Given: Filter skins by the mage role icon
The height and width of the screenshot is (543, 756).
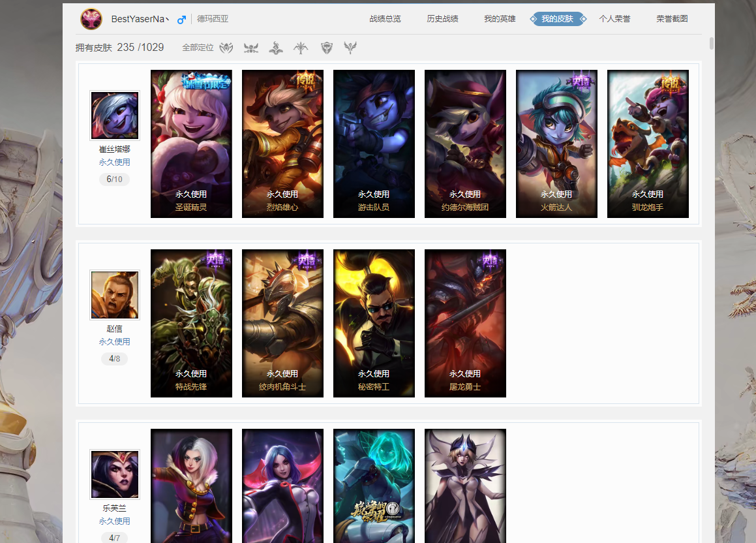Looking at the screenshot, I should point(276,48).
